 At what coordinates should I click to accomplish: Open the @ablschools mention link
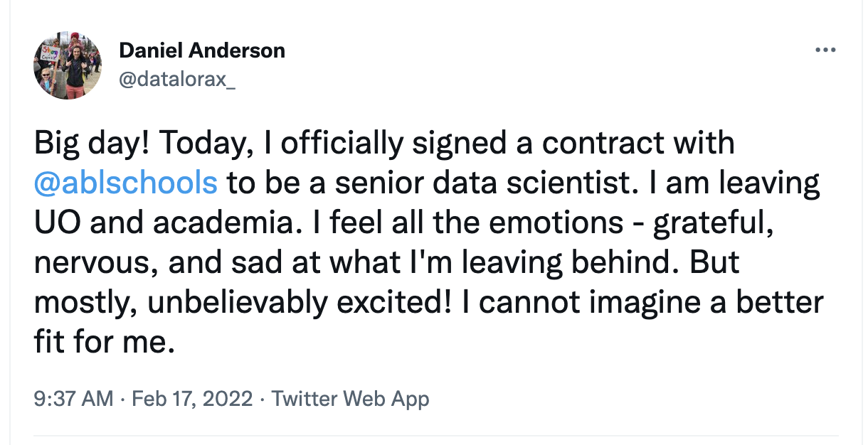pos(125,183)
